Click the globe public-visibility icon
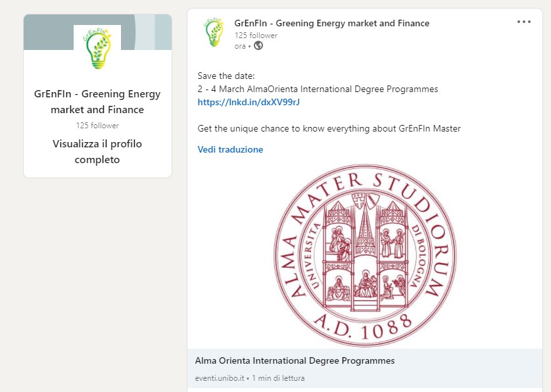Image resolution: width=551 pixels, height=392 pixels. pos(258,45)
